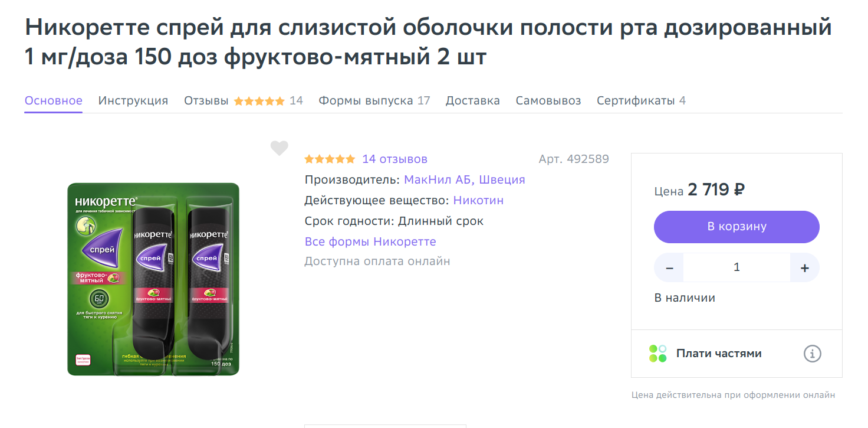This screenshot has width=868, height=428.
Task: Click the quantity input field showing 1
Action: click(x=737, y=267)
